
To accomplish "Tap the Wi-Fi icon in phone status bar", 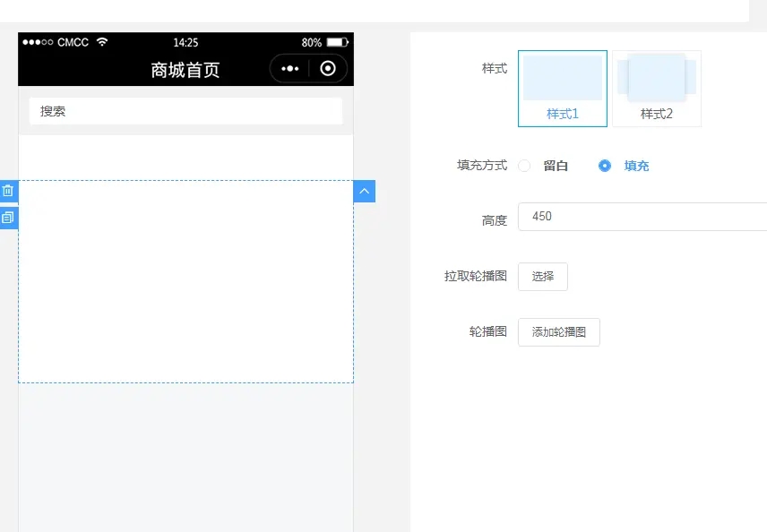I will [102, 41].
